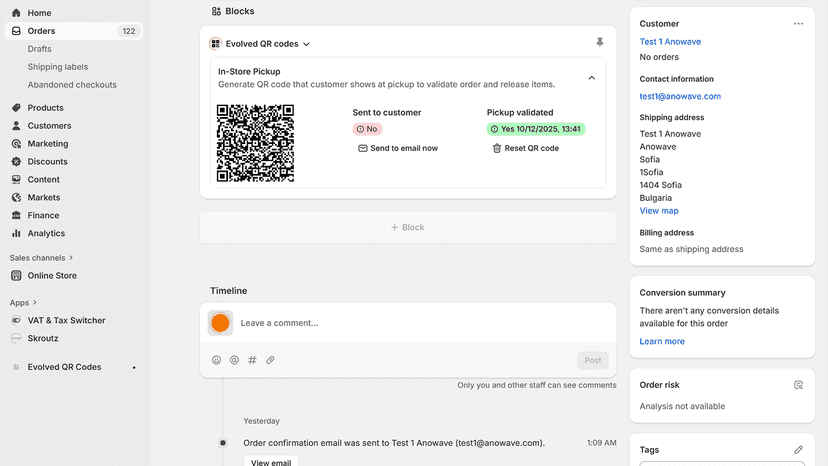Viewport: 828px width, 466px height.
Task: Open the Orders section
Action: click(x=73, y=31)
